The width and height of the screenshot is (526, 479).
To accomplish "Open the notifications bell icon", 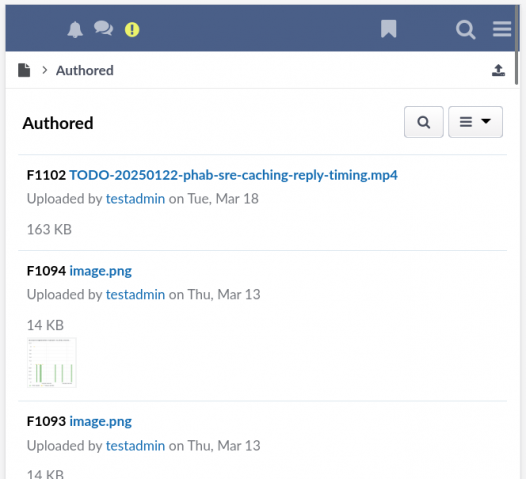I will [x=75, y=30].
